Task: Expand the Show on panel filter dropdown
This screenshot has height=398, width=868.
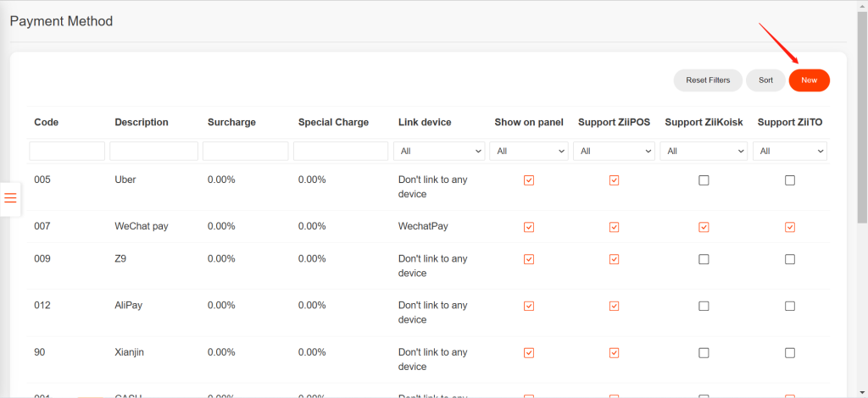Action: tap(529, 151)
